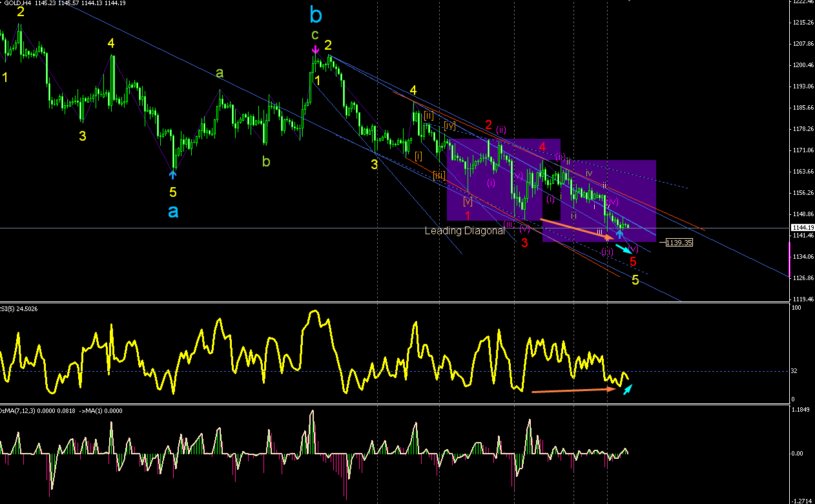Image resolution: width=815 pixels, height=504 pixels.
Task: Click the OsMA scale value -1.2714
Action: pyautogui.click(x=803, y=500)
